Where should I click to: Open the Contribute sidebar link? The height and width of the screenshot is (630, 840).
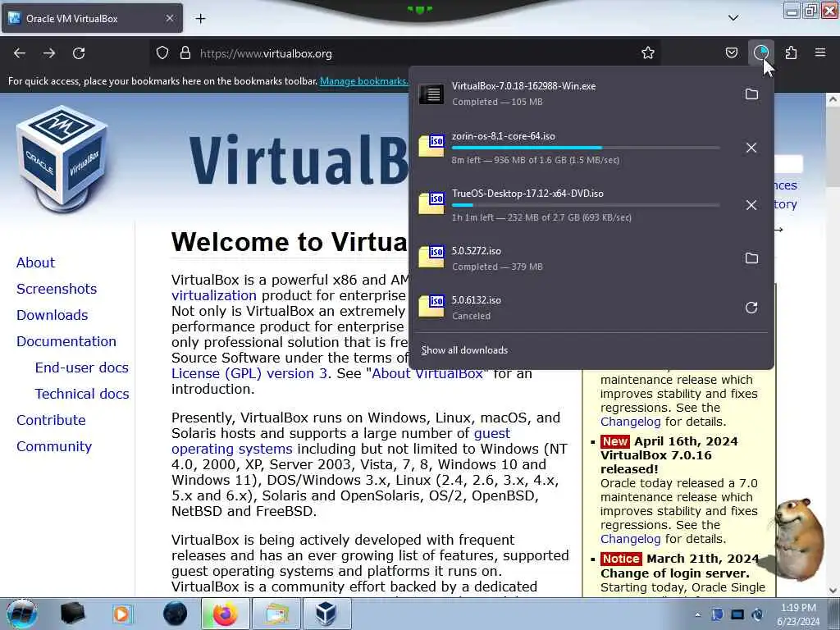click(51, 420)
